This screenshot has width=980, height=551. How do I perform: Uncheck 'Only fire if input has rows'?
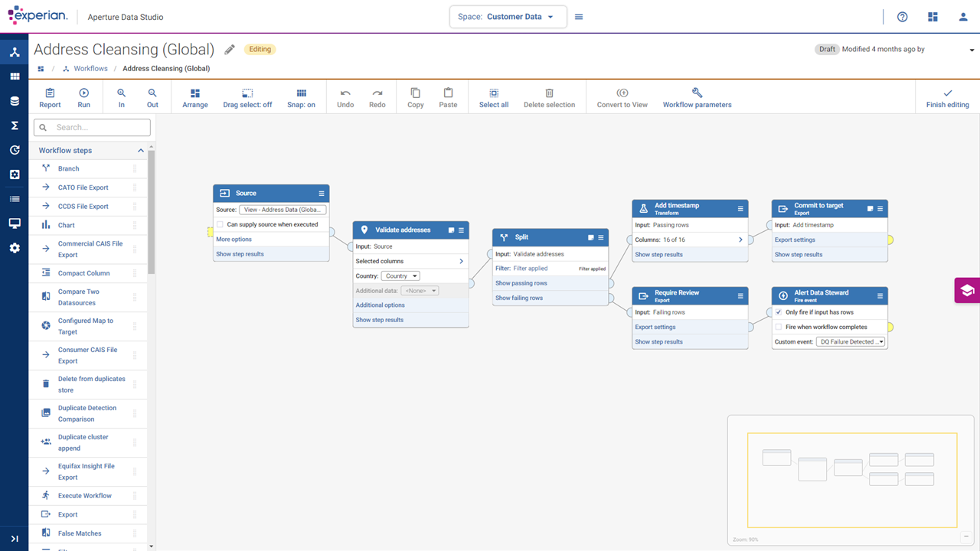[x=779, y=312]
